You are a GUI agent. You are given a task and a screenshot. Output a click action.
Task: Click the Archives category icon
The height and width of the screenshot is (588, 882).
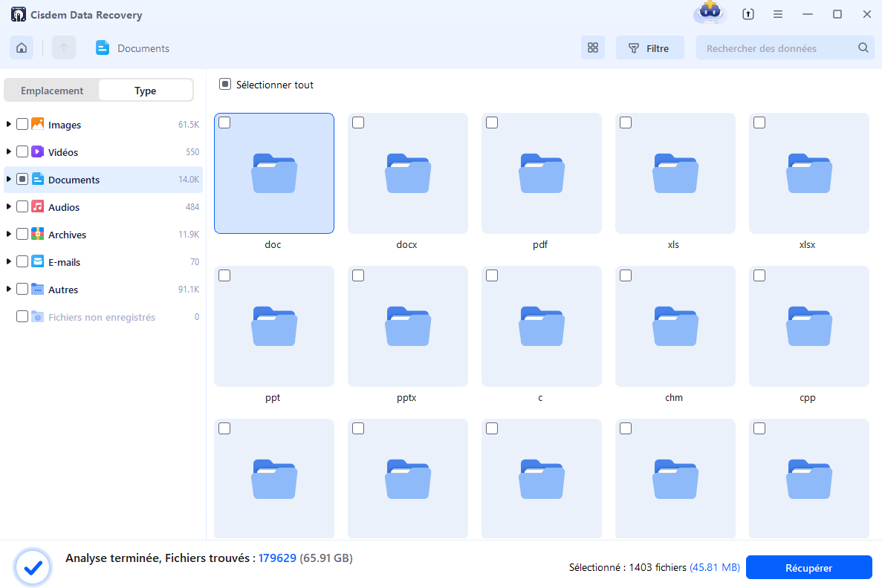pos(38,234)
